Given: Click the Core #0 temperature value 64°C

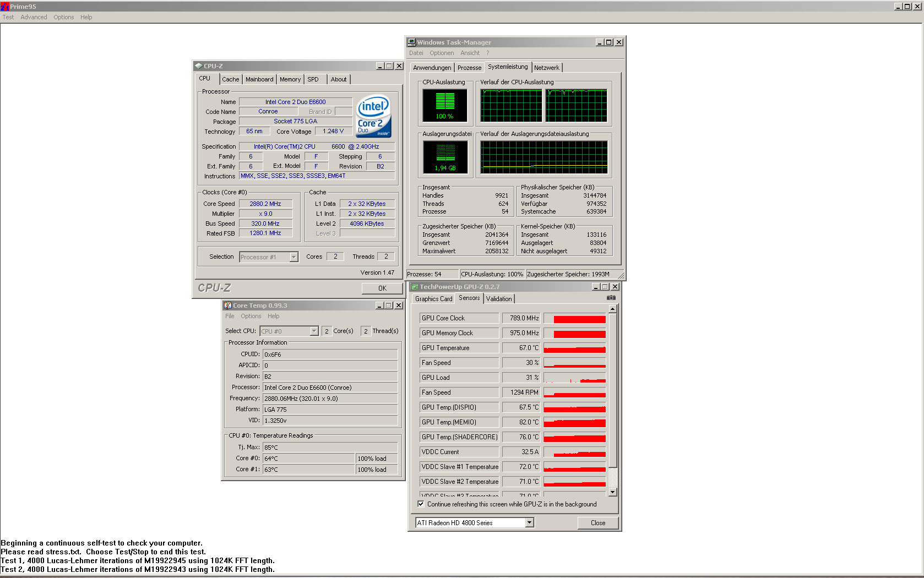Looking at the screenshot, I should coord(309,459).
